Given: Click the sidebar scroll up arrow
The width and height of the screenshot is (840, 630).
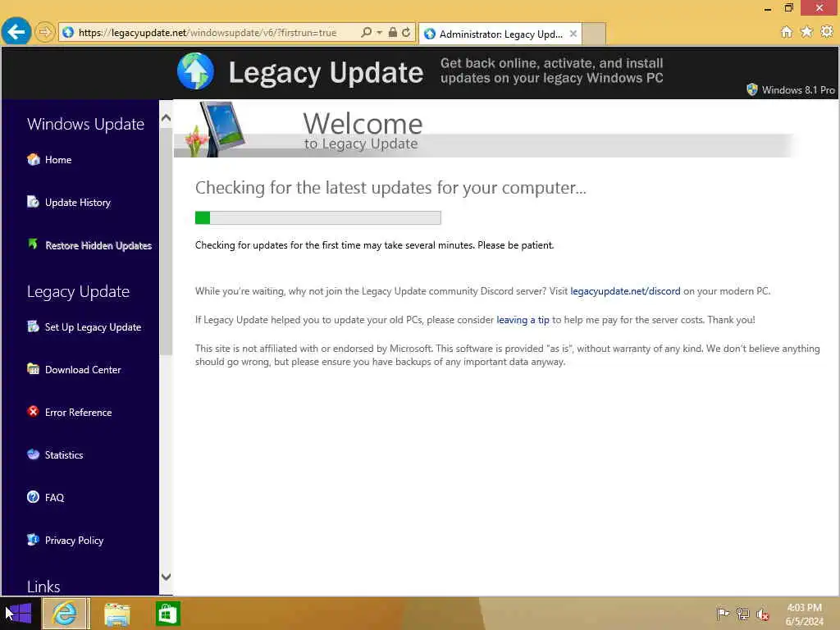Looking at the screenshot, I should point(166,118).
